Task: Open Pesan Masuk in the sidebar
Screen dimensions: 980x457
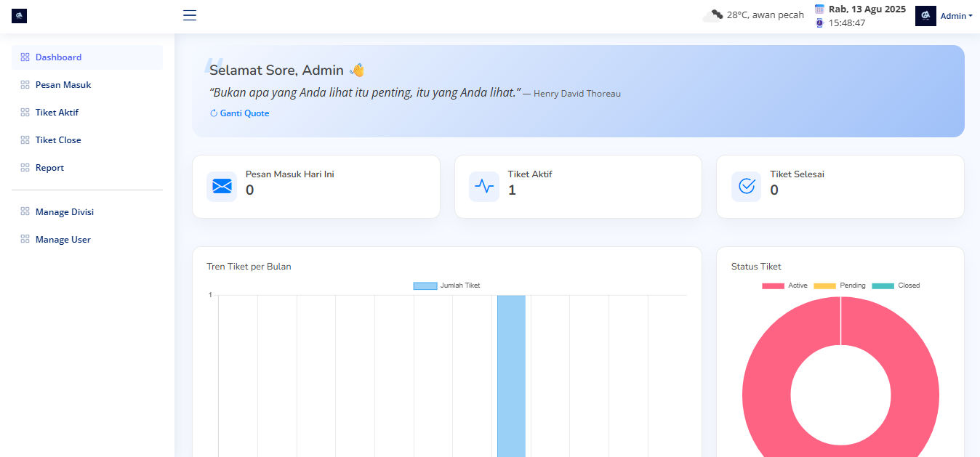Action: [63, 85]
